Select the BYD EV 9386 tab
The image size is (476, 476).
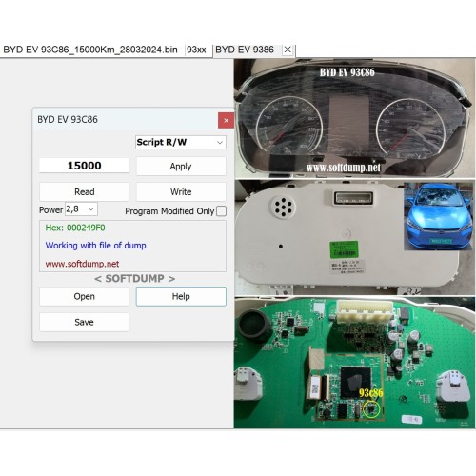(x=245, y=50)
